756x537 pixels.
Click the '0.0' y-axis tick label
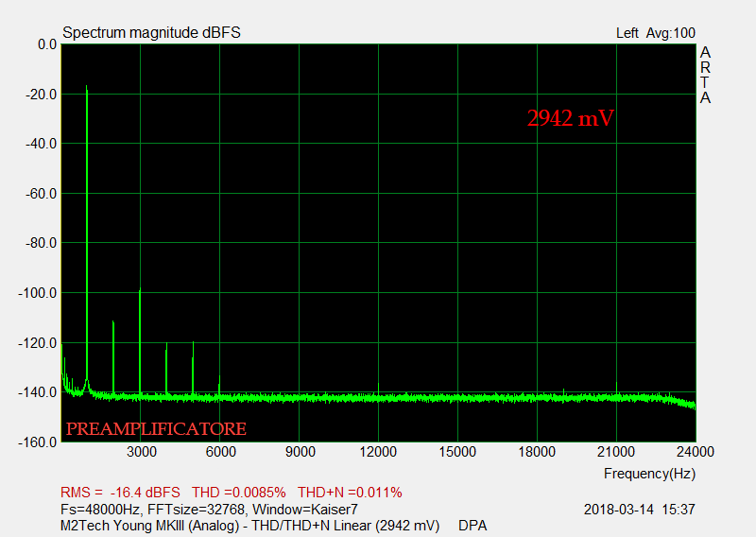coord(47,44)
